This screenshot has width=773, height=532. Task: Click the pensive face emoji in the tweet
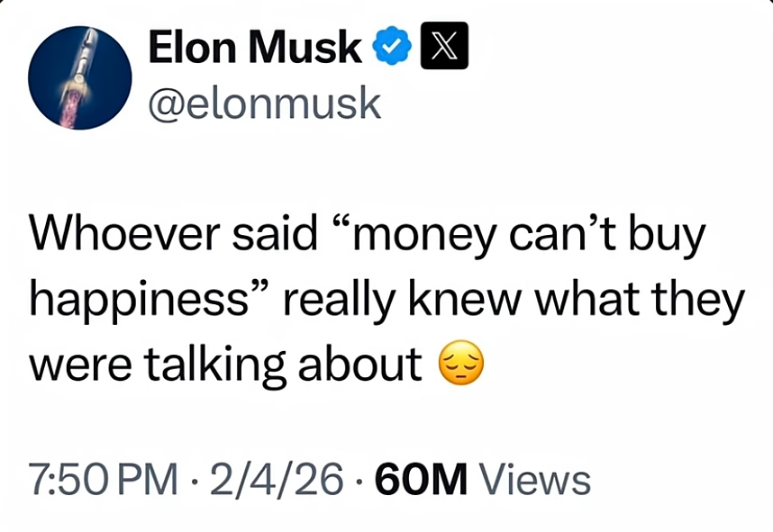click(x=463, y=363)
